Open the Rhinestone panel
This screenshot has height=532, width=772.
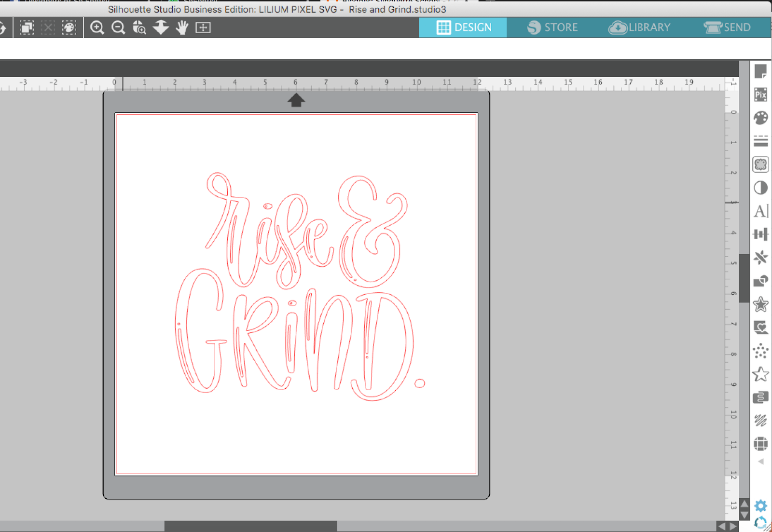click(x=761, y=352)
